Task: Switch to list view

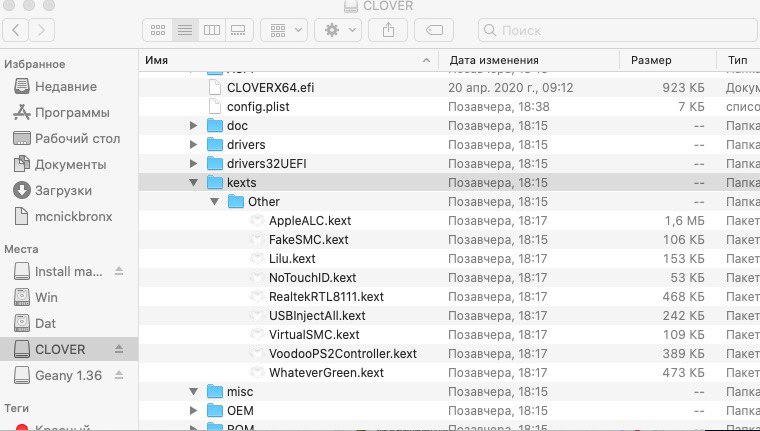Action: pyautogui.click(x=185, y=30)
